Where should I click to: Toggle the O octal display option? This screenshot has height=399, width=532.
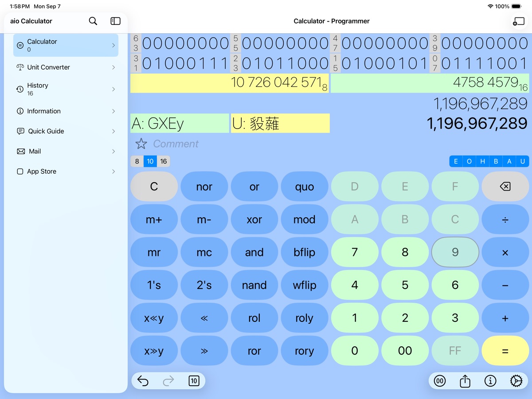(x=469, y=161)
